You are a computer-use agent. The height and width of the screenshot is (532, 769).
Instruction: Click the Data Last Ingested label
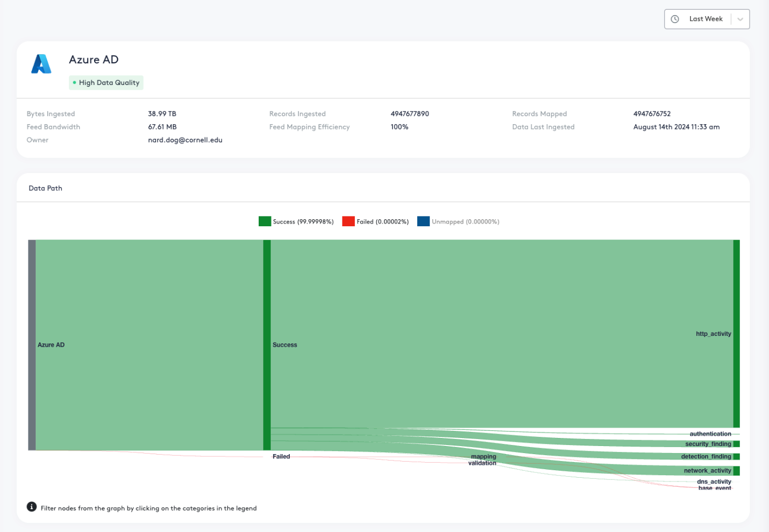pos(543,127)
